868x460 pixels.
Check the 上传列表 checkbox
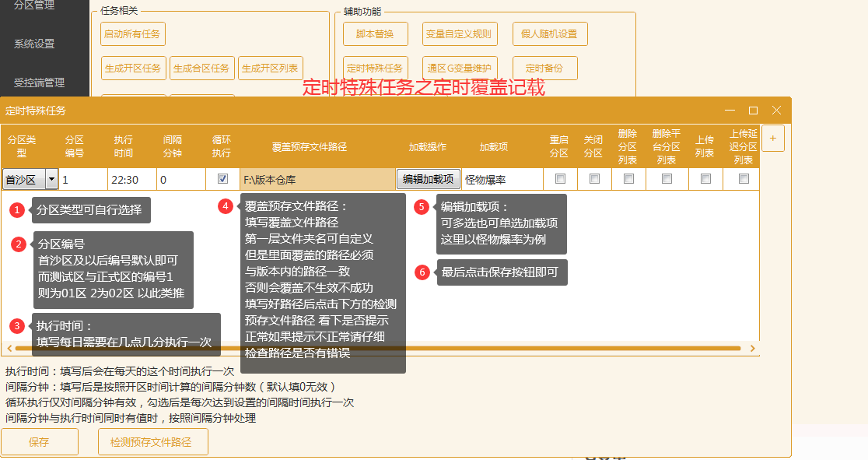tap(705, 179)
